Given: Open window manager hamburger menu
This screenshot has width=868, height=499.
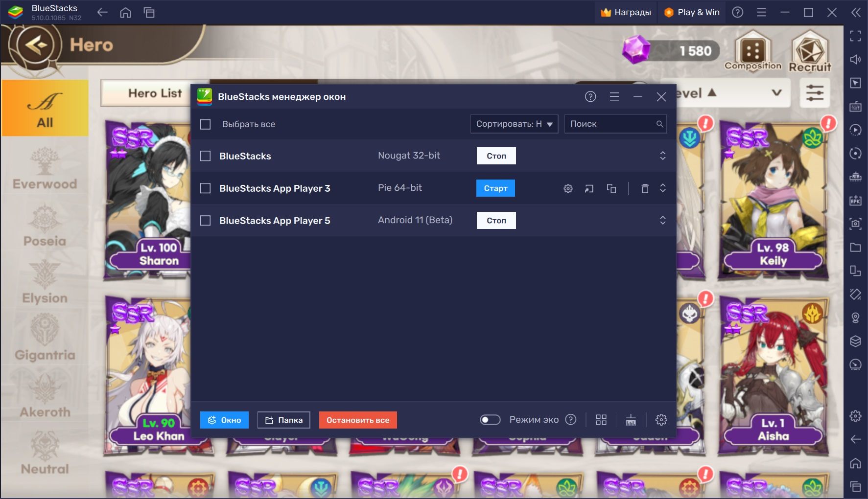Looking at the screenshot, I should (614, 97).
